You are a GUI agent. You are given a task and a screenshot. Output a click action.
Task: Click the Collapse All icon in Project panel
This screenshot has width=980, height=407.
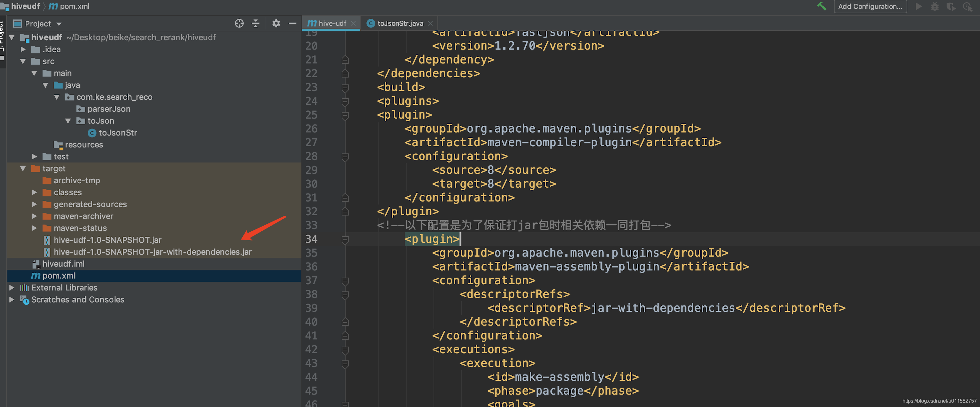click(x=256, y=24)
